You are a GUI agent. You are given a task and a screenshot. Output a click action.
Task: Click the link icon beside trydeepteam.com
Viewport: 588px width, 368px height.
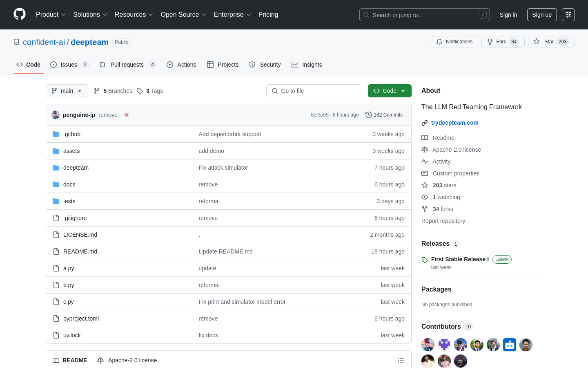click(425, 123)
